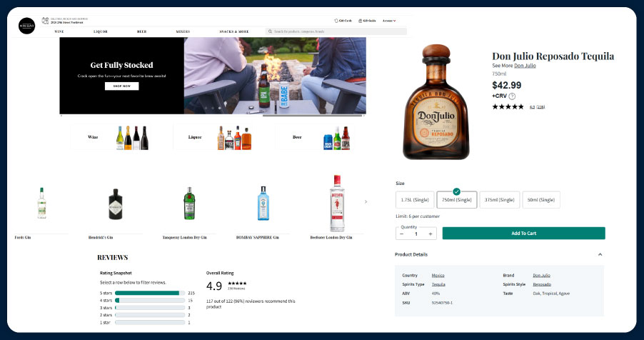Click the delivery location icon
644x340 pixels.
(x=46, y=21)
